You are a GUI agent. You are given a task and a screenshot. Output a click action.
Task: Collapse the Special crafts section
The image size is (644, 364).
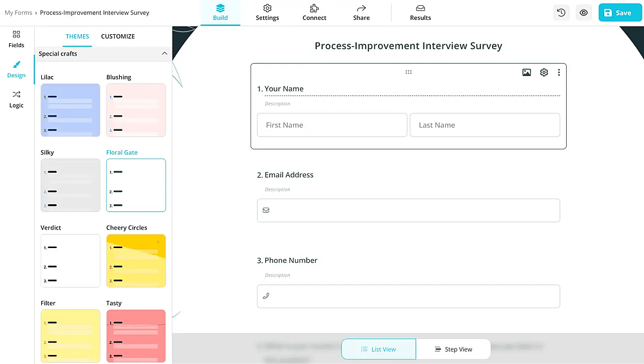tap(164, 53)
